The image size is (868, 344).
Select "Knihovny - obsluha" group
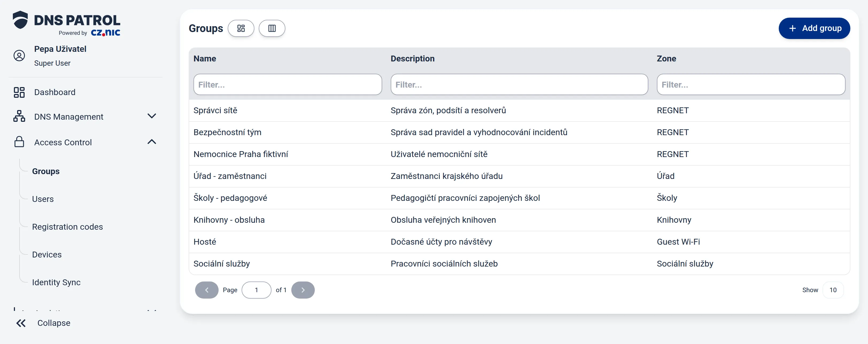coord(519,220)
